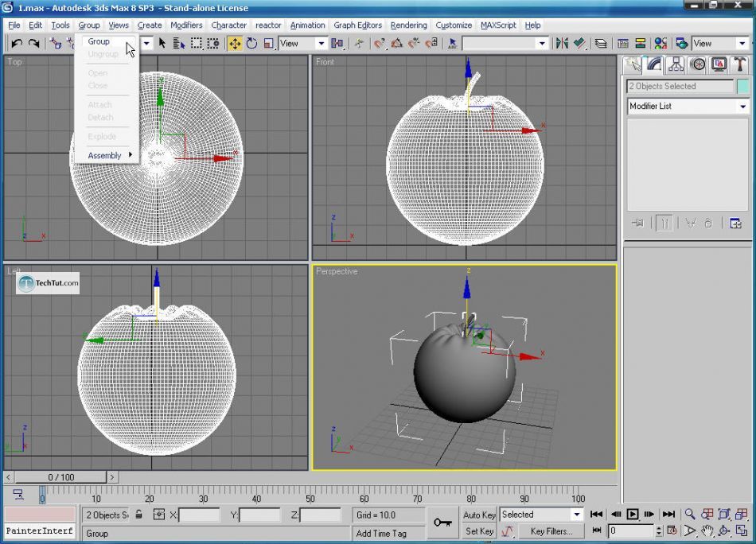Switch to the Motion command panel tab
The image size is (756, 544).
698,65
